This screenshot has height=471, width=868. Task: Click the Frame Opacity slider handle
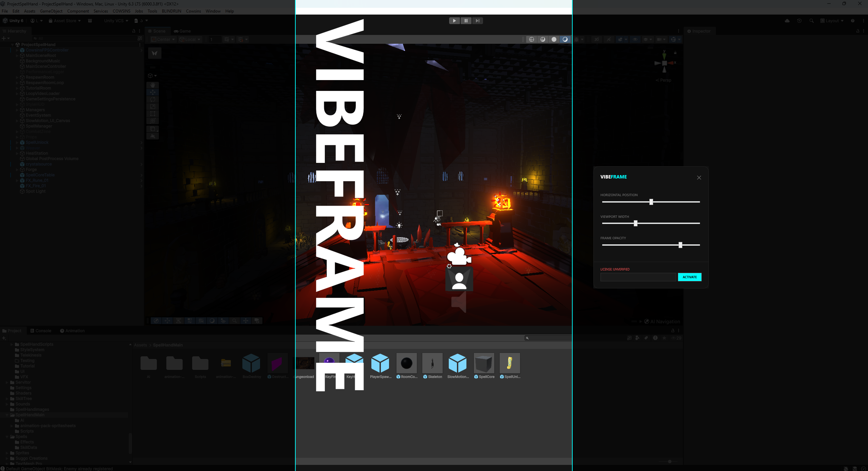[x=680, y=245]
